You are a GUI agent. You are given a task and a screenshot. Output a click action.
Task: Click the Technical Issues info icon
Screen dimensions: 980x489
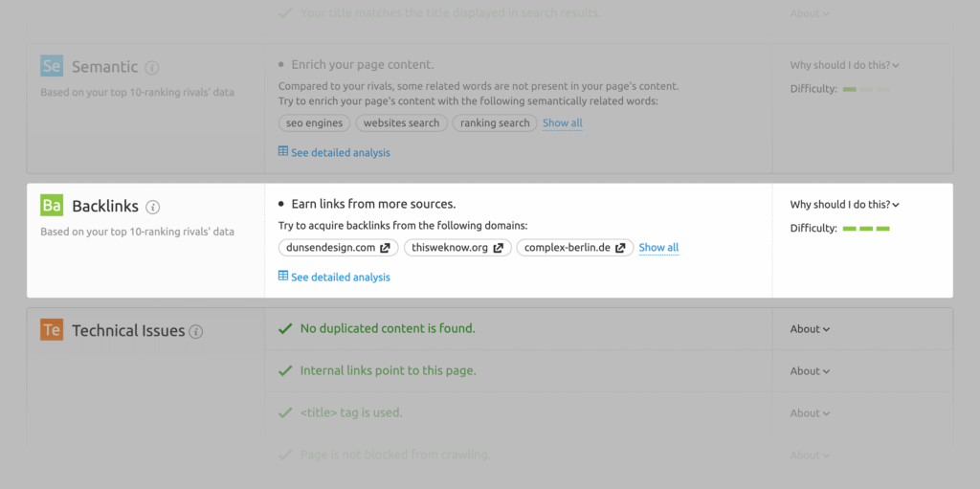196,332
